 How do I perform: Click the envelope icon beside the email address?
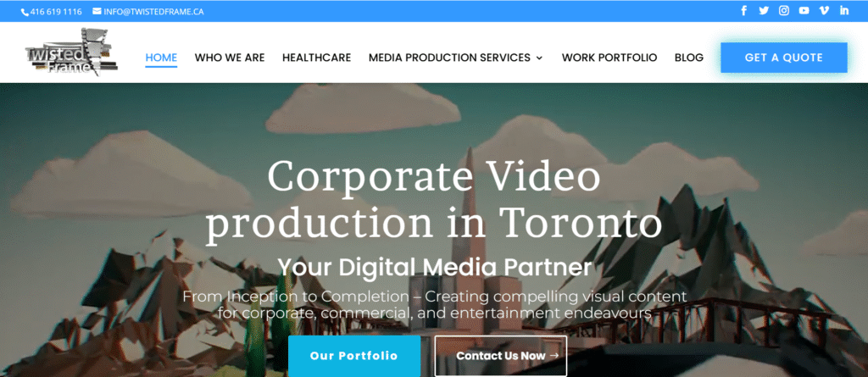[97, 11]
